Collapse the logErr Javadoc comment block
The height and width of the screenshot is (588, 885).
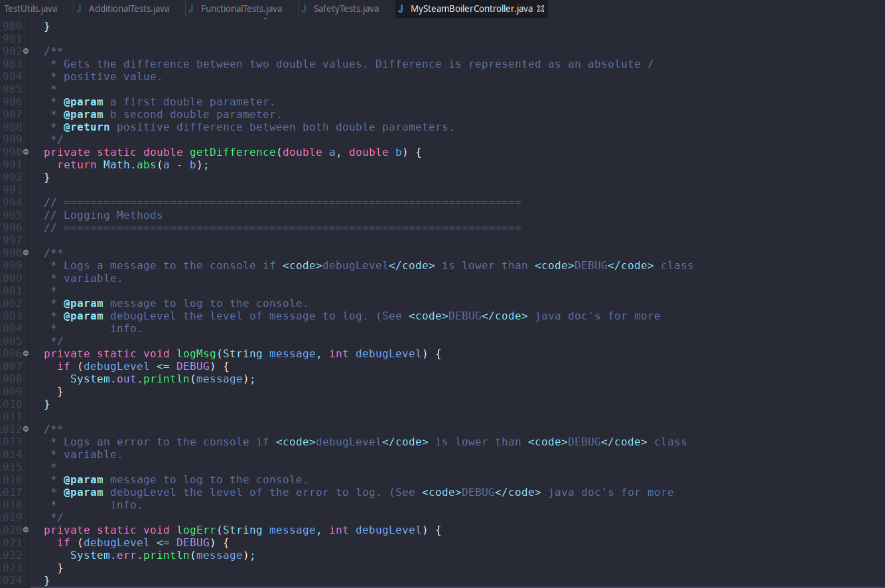point(26,430)
